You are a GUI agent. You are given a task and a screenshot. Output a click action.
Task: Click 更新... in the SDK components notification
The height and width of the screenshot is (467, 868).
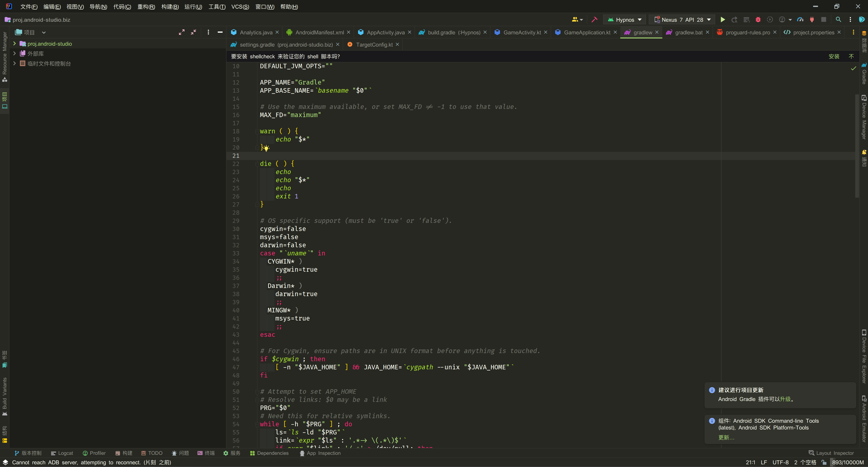pyautogui.click(x=726, y=437)
